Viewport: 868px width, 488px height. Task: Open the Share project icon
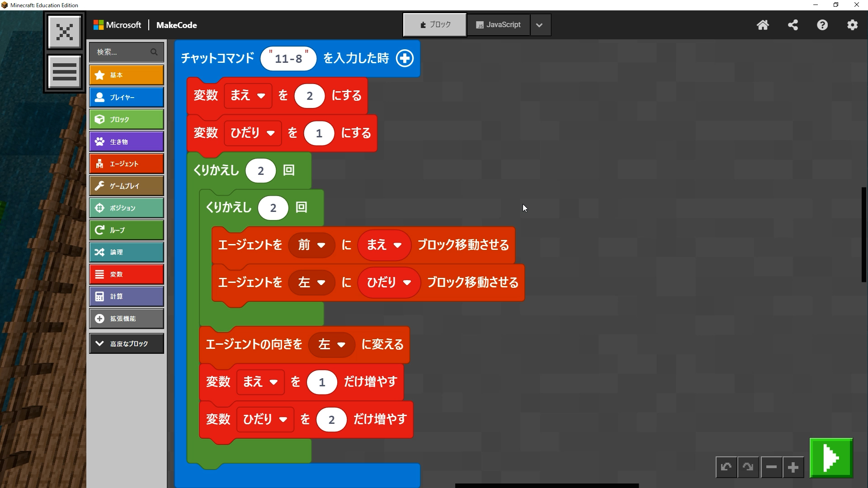[793, 25]
